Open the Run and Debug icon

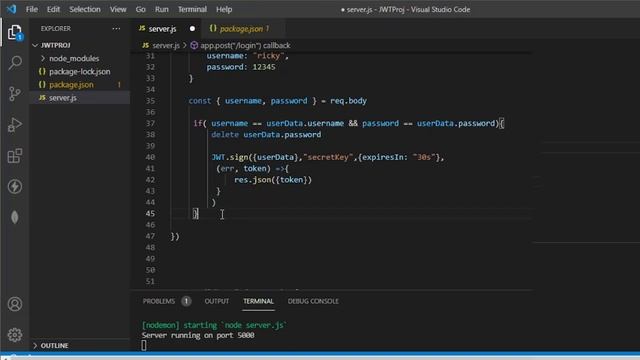tap(15, 125)
